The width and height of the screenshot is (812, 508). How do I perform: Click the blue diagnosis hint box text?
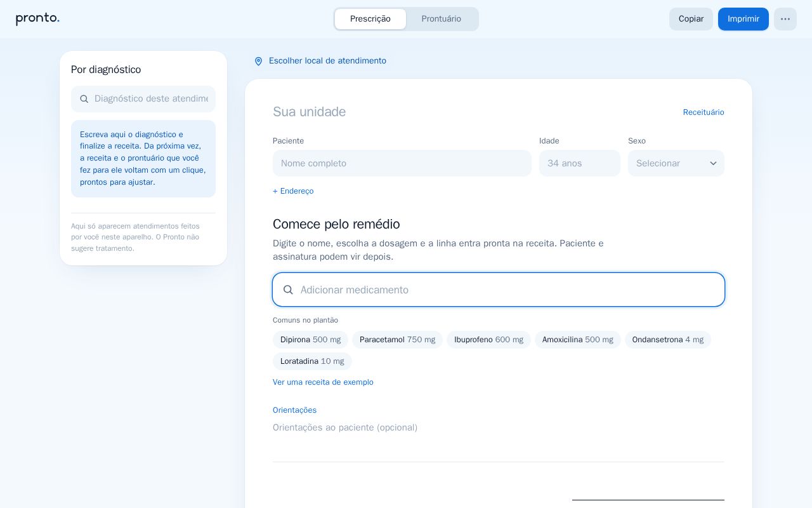(x=143, y=159)
